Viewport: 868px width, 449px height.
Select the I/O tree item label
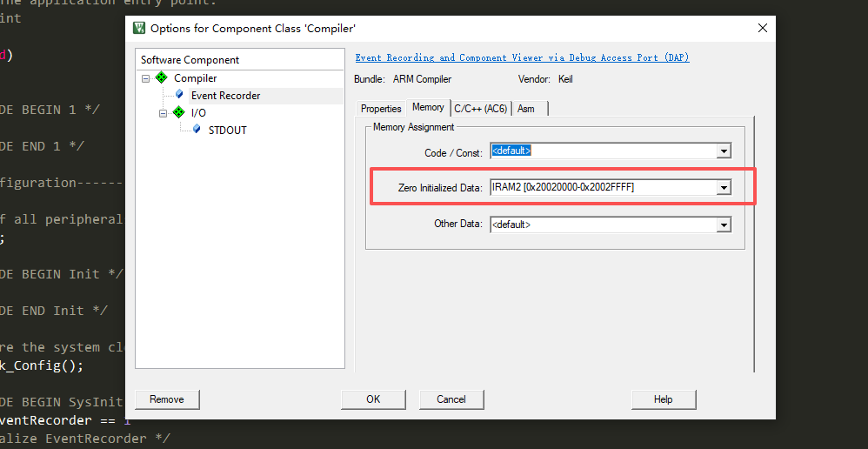click(x=198, y=113)
